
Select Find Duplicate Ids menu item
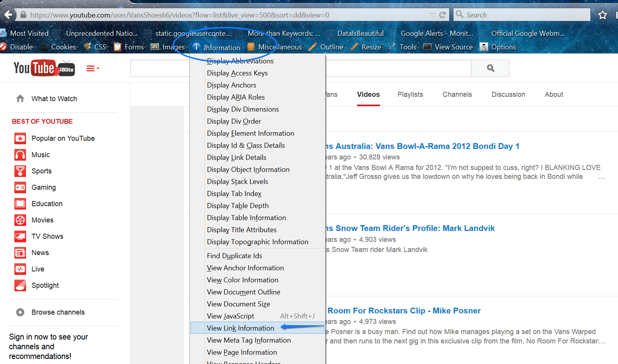pos(257,256)
